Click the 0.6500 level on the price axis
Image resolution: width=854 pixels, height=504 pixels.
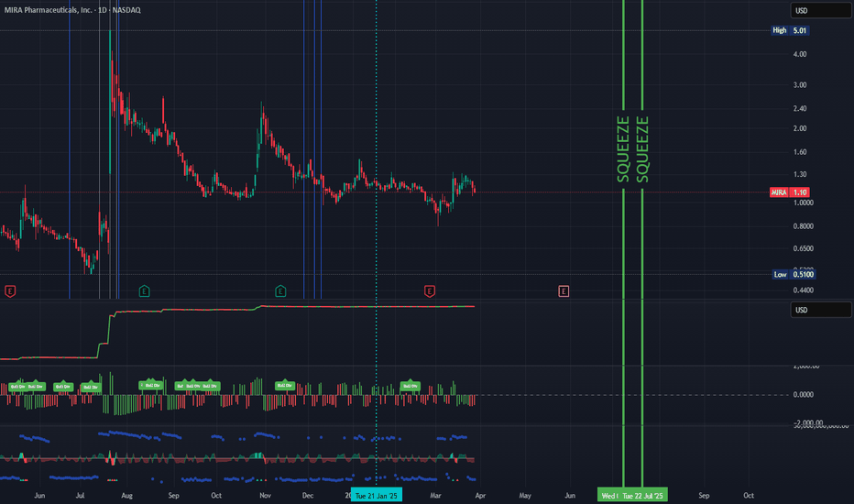tap(803, 248)
